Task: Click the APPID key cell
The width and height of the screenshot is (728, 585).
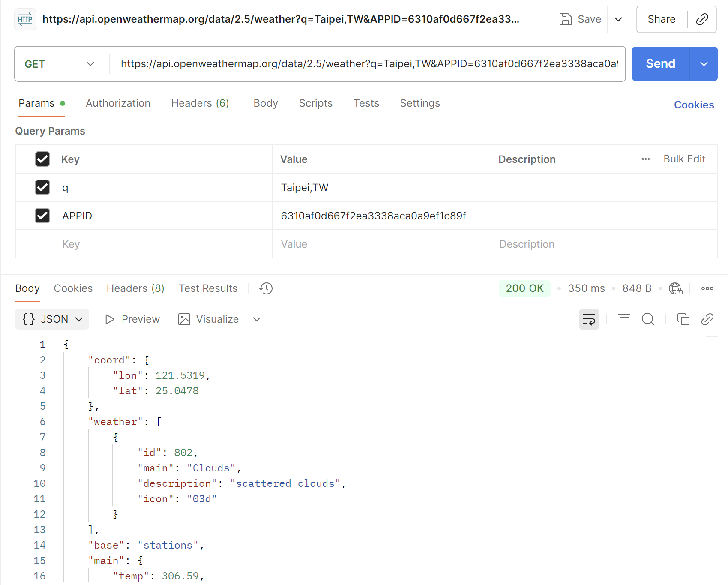Action: tap(163, 216)
